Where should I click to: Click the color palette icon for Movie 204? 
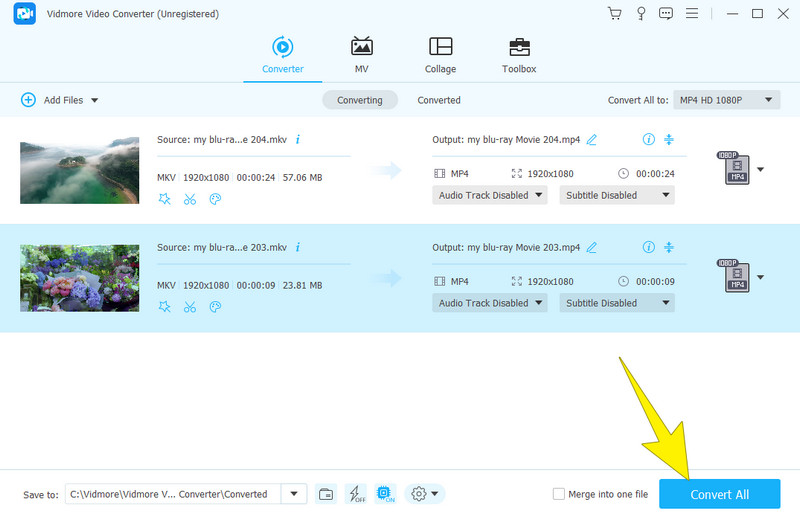pos(215,199)
